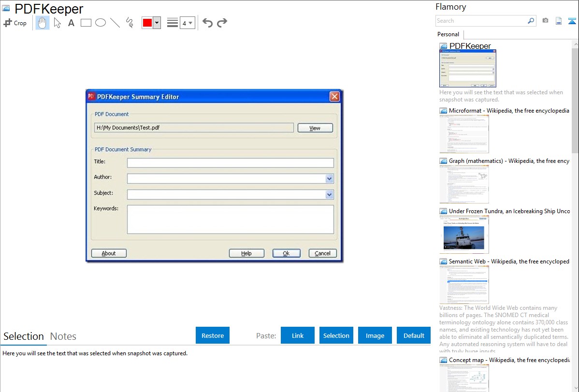Pick the freehand drawing tool
579x392 pixels.
(130, 23)
